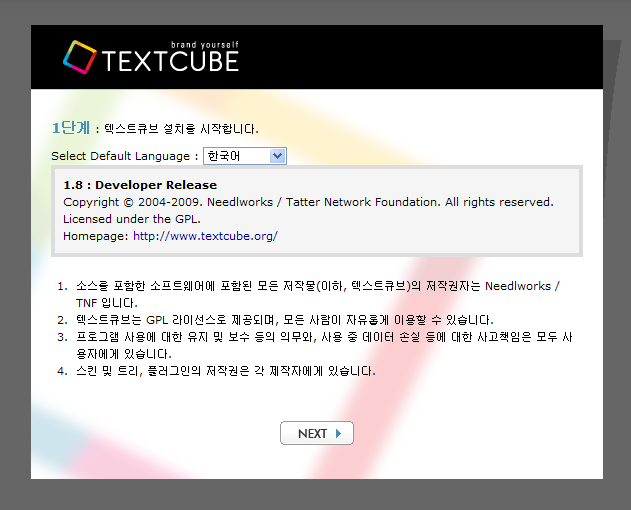
Task: Click the Textcube cube logo icon
Action: tap(80, 57)
